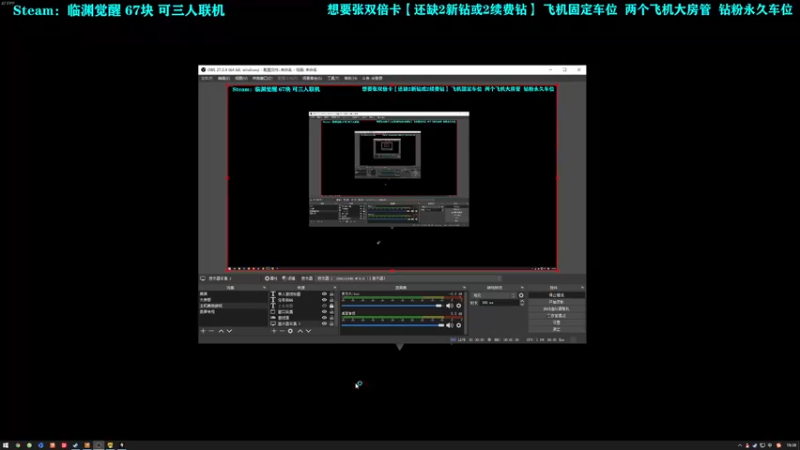This screenshot has width=800, height=450.
Task: Open the Help menu in OBS
Action: (350, 79)
